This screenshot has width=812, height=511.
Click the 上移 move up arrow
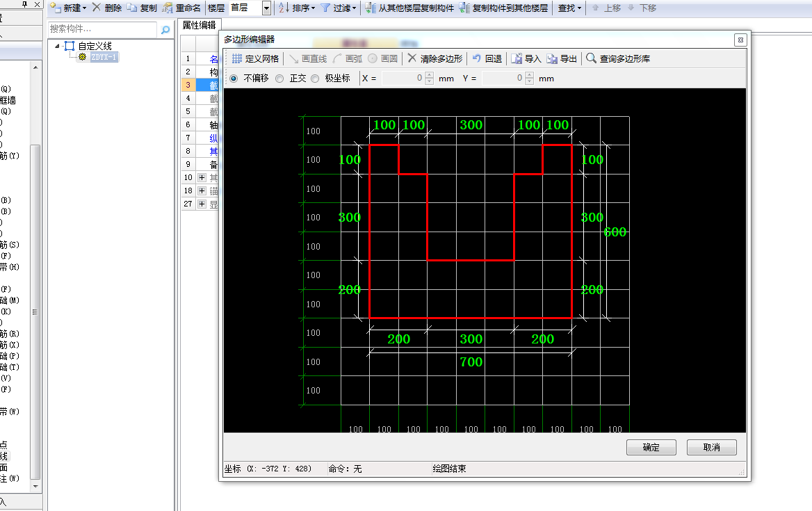coord(596,8)
